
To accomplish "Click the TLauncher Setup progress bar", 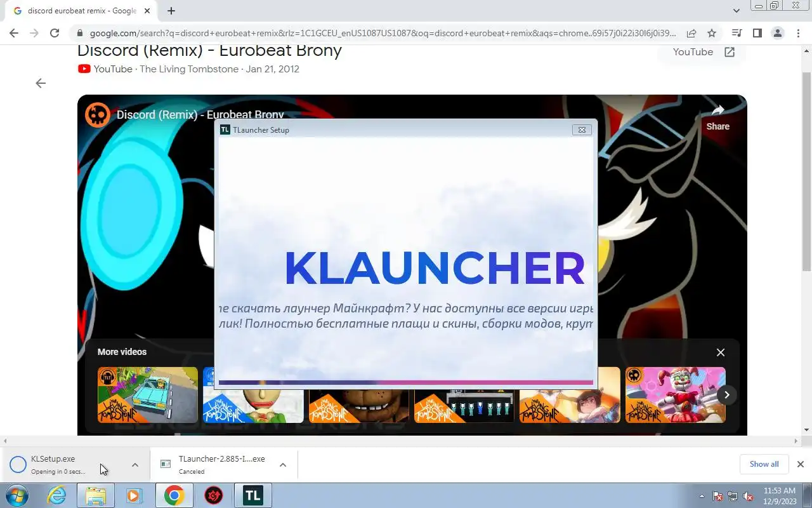I will (406, 383).
